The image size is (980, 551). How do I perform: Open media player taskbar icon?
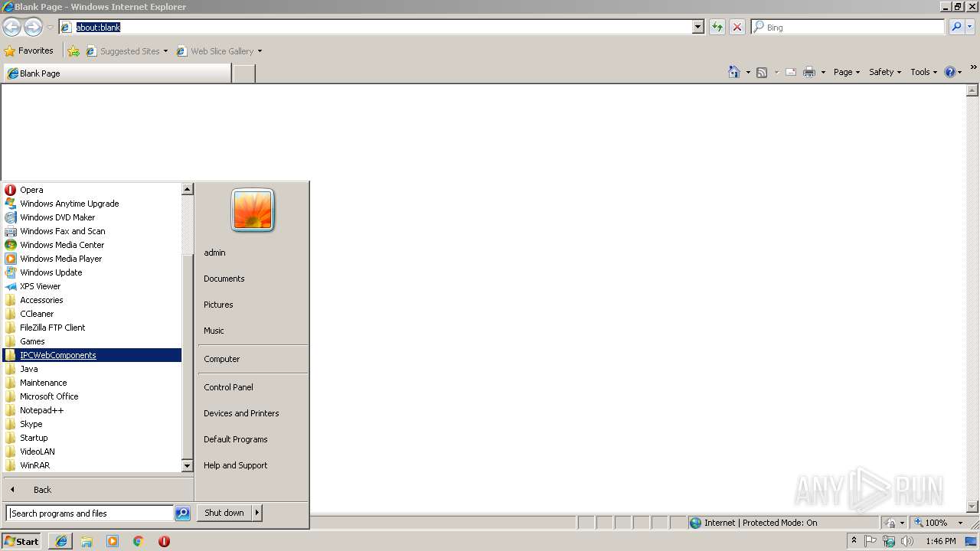113,541
